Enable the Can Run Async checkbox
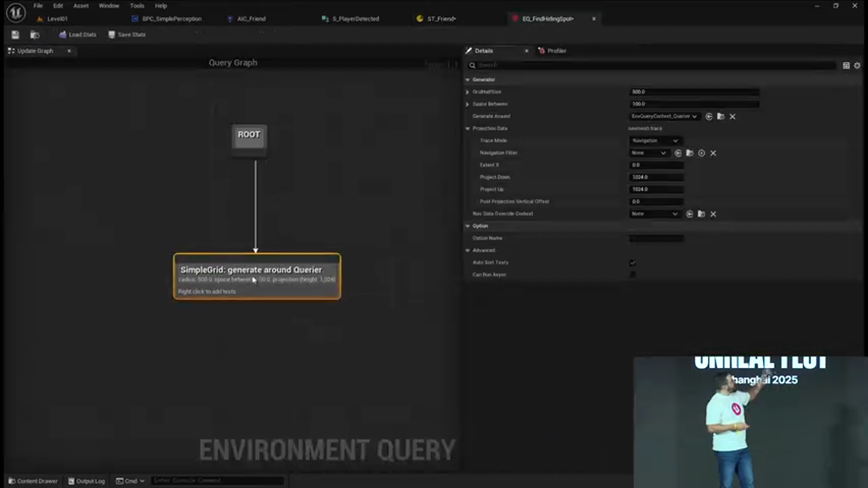Viewport: 868px width, 488px height. tap(632, 274)
